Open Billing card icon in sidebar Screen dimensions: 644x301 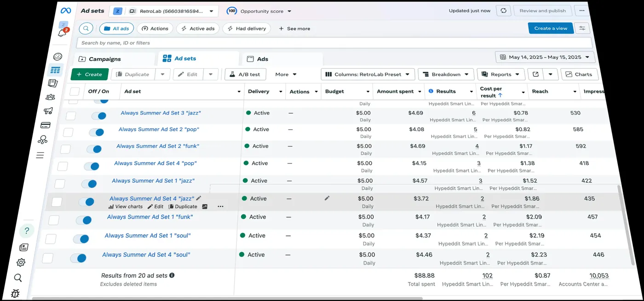[45, 125]
